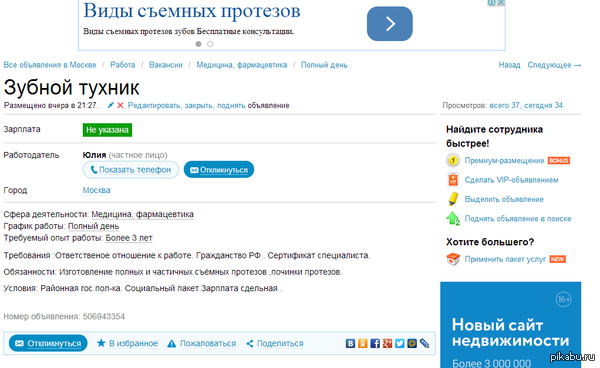Click the blue arrow button on ad banner
Viewport: 600px width, 368px height.
click(x=390, y=24)
